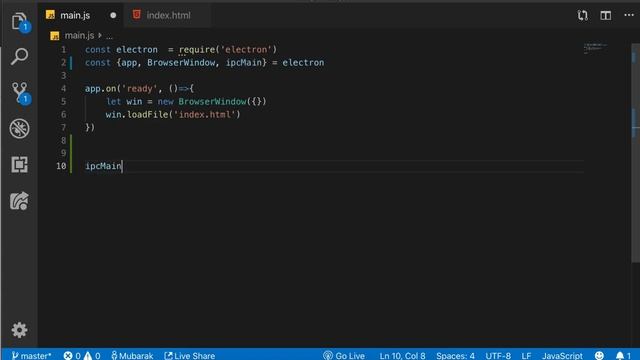Open the Explorer view in activity bar
640x360 pixels.
[x=19, y=21]
